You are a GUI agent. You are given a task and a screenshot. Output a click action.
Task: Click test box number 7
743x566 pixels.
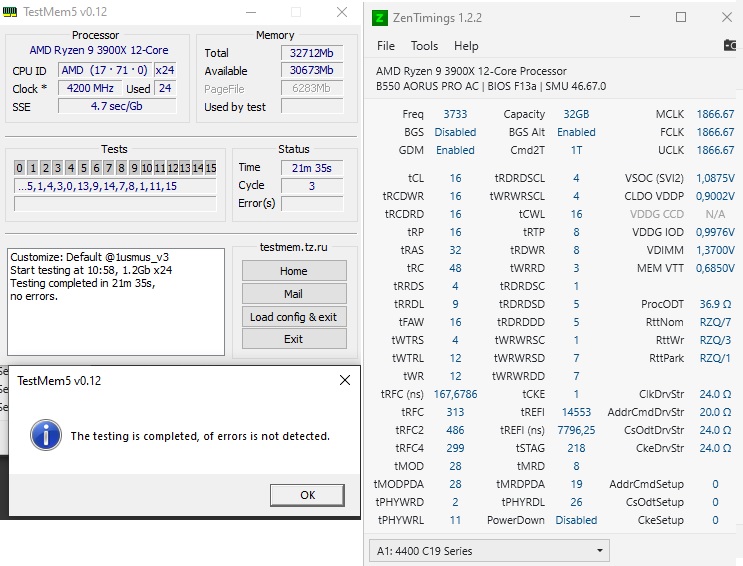pos(109,168)
